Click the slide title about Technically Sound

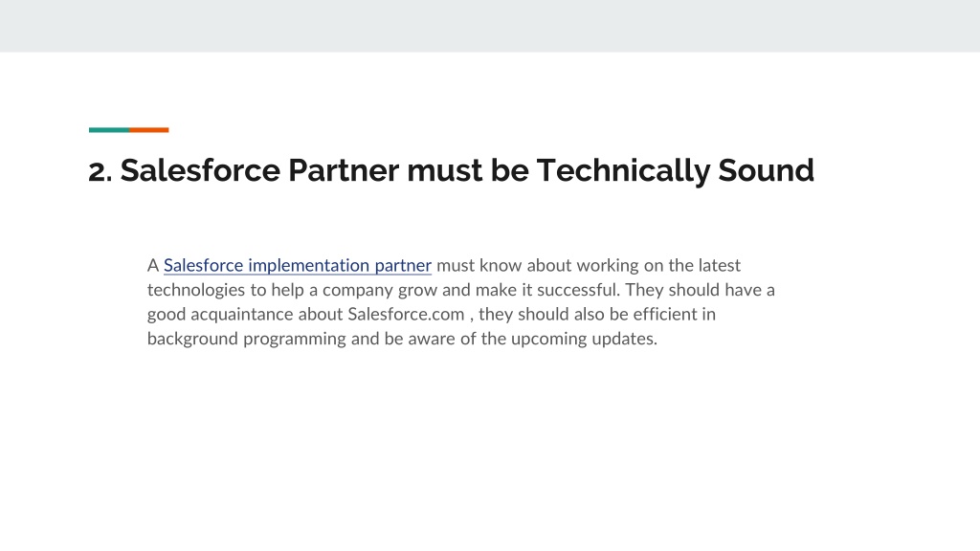click(452, 170)
